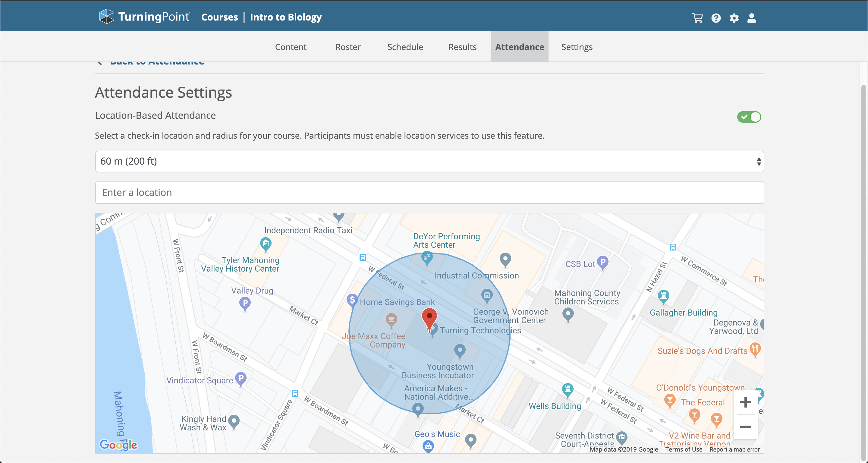Go to Courses in the header

point(219,17)
